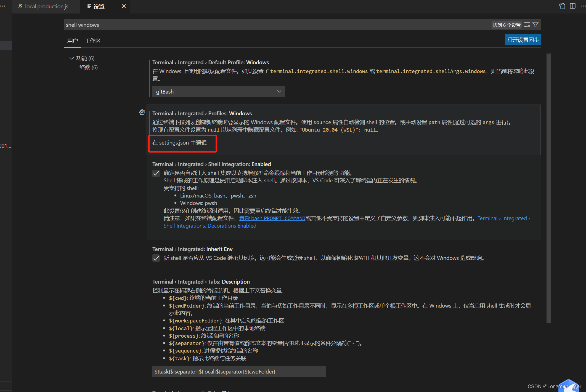
Task: Click the toggle layout icon top right
Action: click(573, 6)
